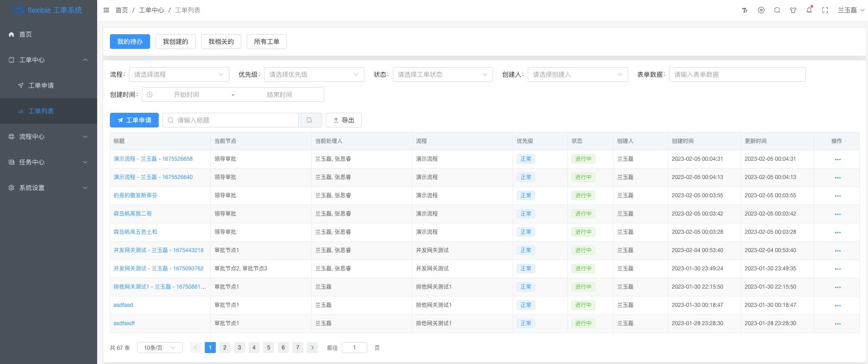Click the 导出 export button

343,120
